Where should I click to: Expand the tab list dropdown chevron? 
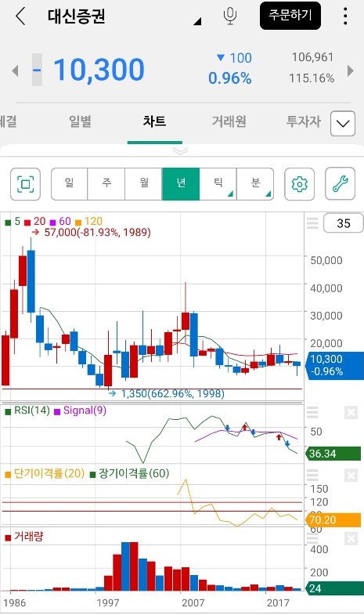click(x=343, y=124)
